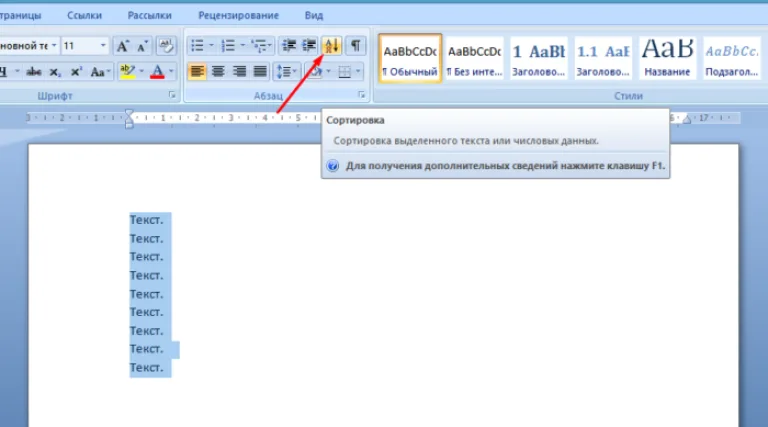
Task: Click the Grow Font icon
Action: tap(122, 46)
